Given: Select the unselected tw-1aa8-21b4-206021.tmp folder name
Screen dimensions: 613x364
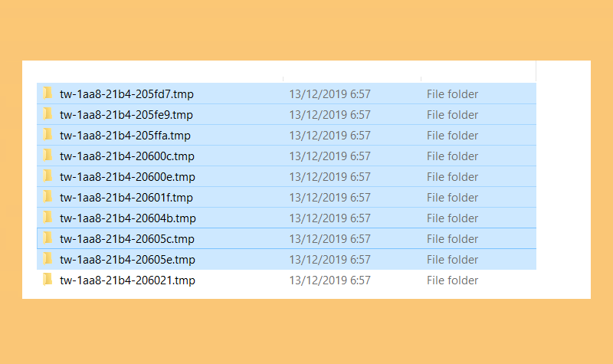Looking at the screenshot, I should click(127, 280).
